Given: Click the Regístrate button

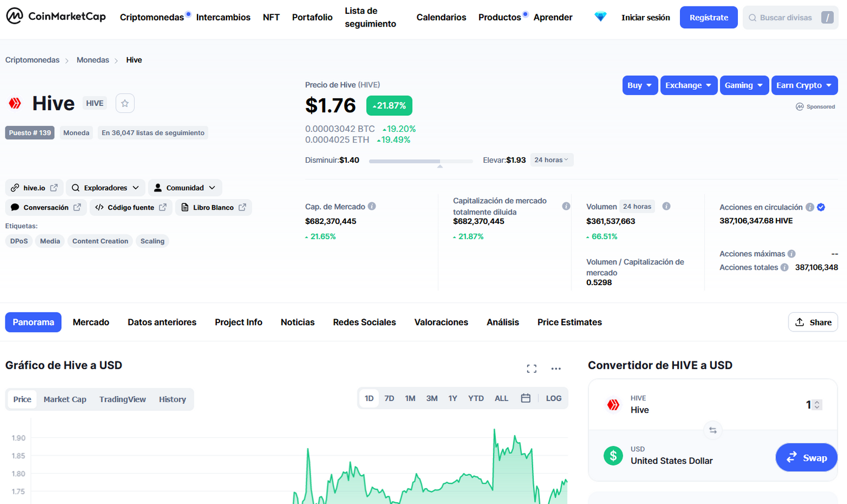Looking at the screenshot, I should pyautogui.click(x=709, y=18).
